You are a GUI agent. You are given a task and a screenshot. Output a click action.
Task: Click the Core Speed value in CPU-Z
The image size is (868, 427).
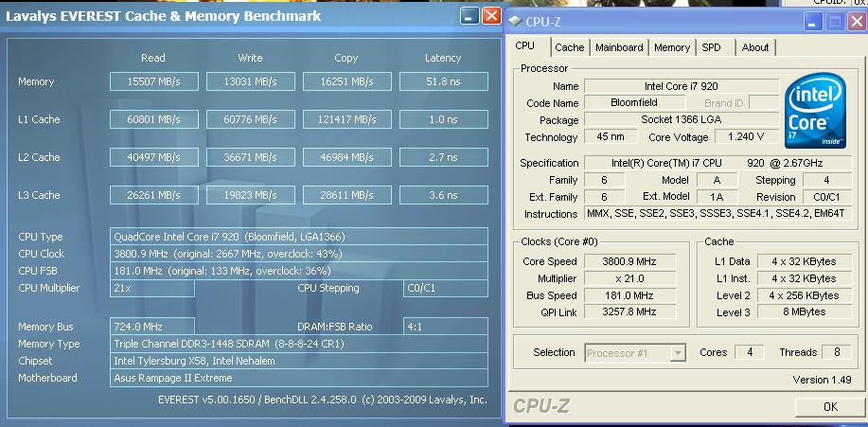coord(630,261)
